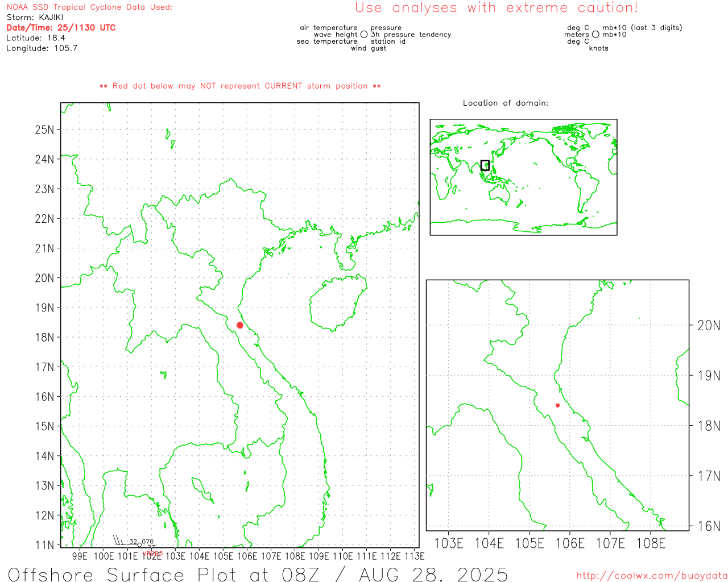Select the 'Longitude: 105.7' line
This screenshot has height=582, width=728.
(x=42, y=48)
